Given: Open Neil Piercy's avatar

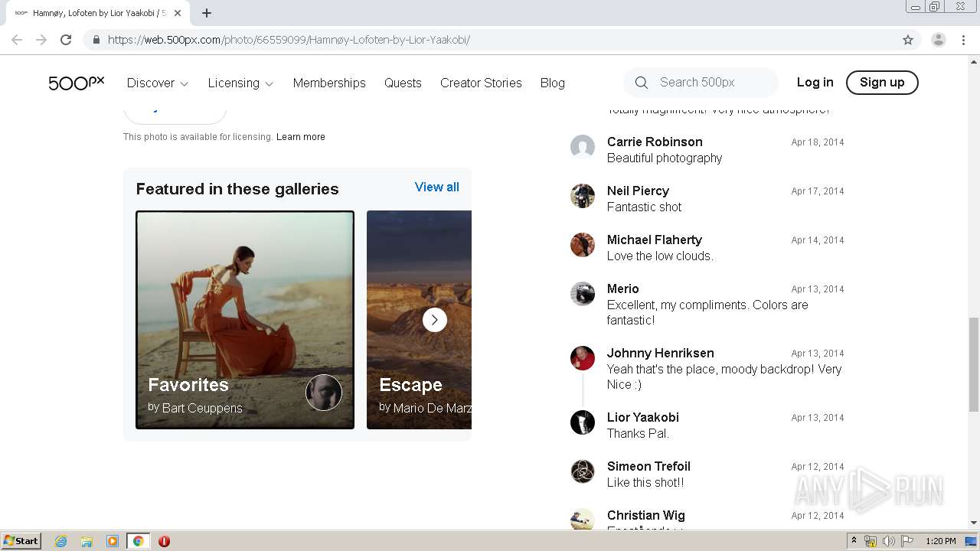Looking at the screenshot, I should pos(583,196).
